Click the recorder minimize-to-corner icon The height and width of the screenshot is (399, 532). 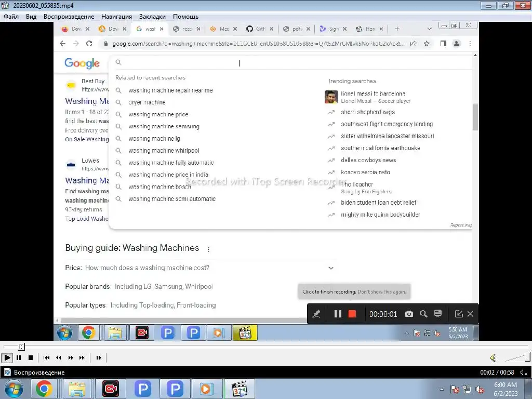(x=459, y=314)
